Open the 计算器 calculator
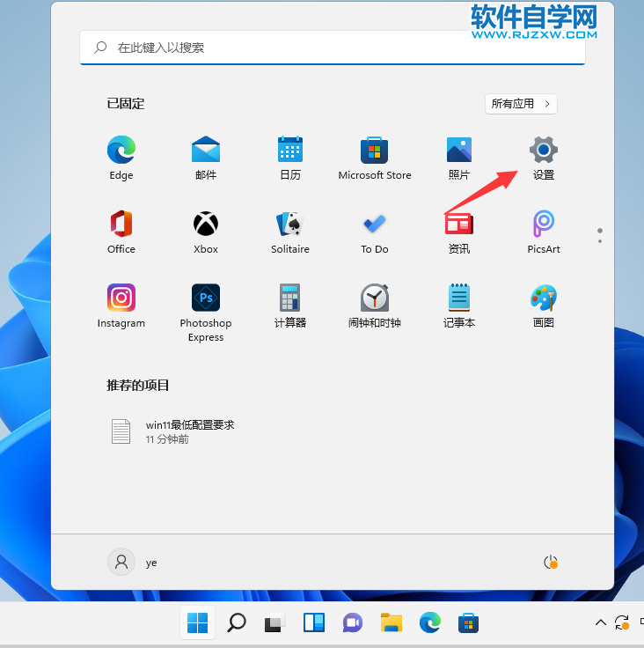The height and width of the screenshot is (648, 644). [x=290, y=306]
